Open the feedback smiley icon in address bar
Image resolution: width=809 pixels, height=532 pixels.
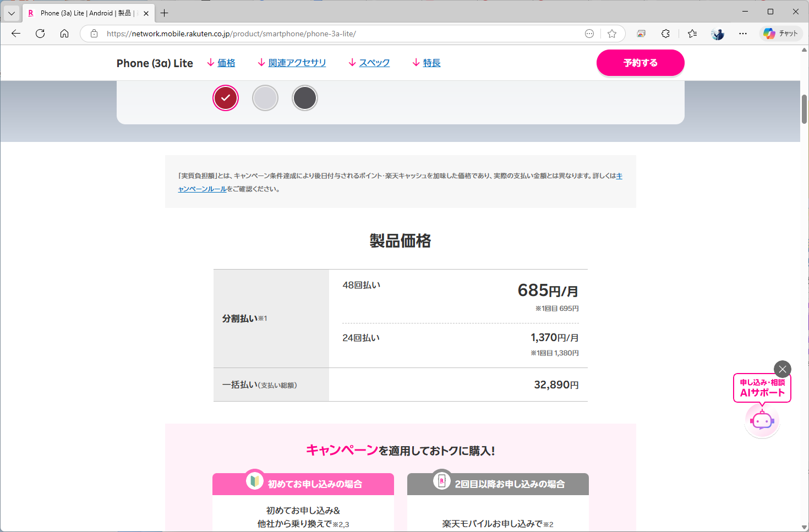(x=589, y=34)
